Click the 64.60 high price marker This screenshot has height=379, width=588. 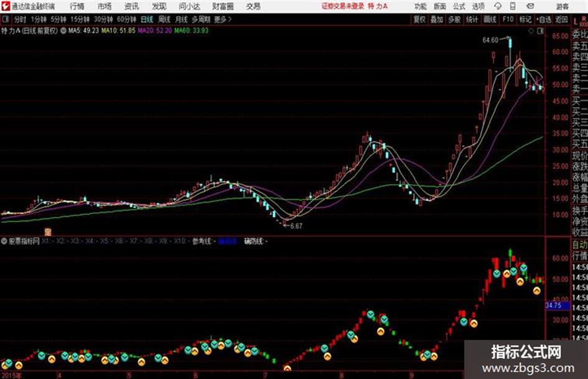tap(490, 40)
